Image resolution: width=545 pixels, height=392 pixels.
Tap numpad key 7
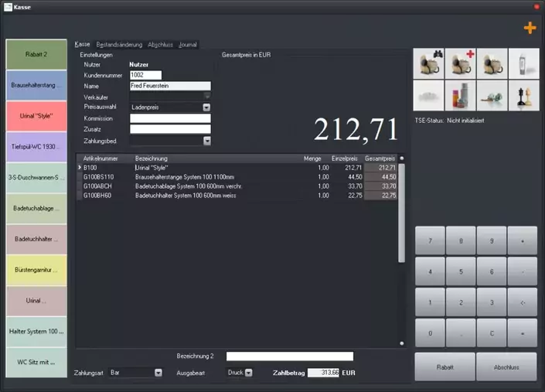click(x=430, y=240)
